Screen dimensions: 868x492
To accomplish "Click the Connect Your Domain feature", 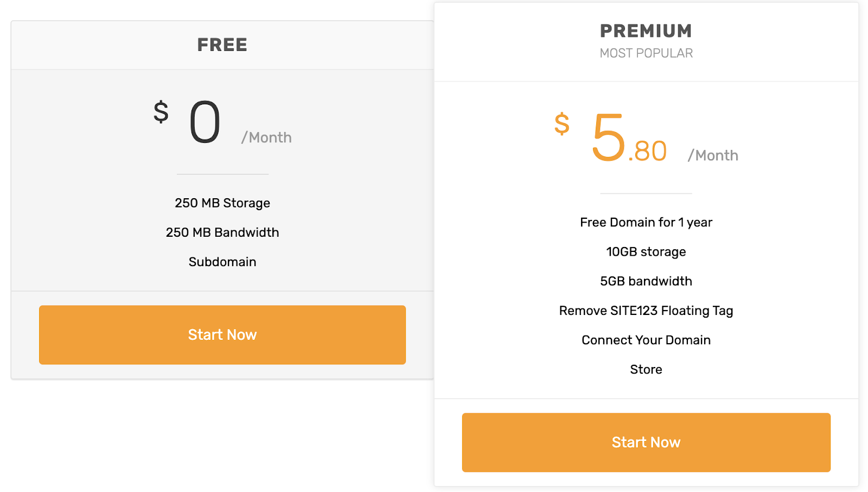I will pyautogui.click(x=646, y=340).
